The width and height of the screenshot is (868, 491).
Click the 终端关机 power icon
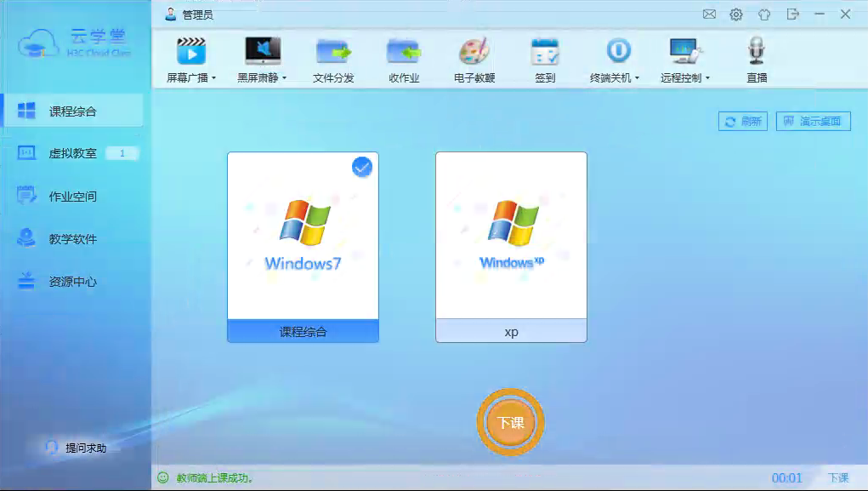tap(618, 51)
